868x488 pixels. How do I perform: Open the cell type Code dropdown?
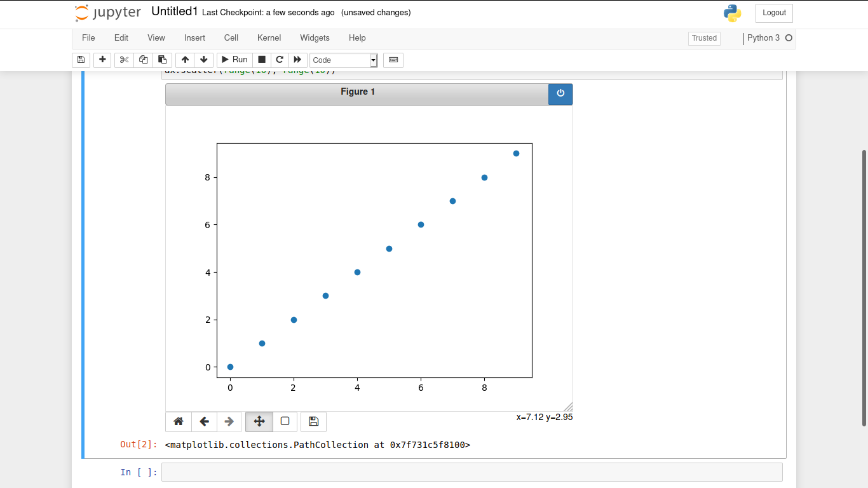[344, 60]
